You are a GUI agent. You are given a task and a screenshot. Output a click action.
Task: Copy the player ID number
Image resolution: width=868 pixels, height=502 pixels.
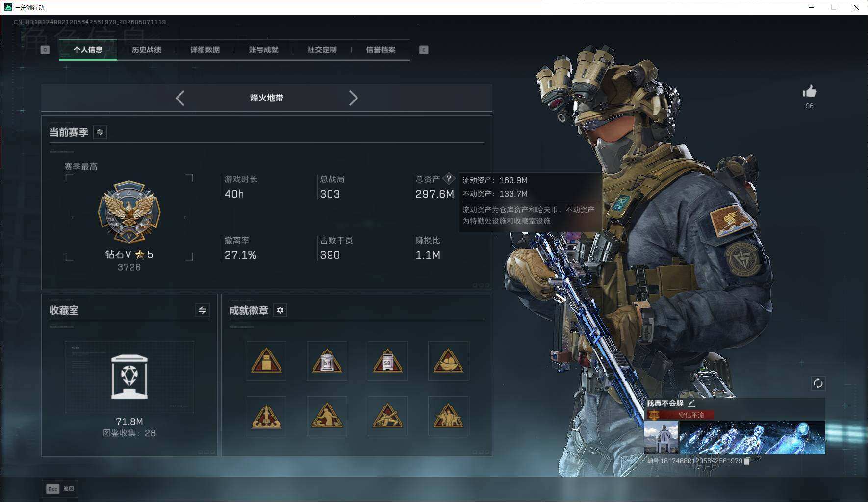pyautogui.click(x=747, y=461)
